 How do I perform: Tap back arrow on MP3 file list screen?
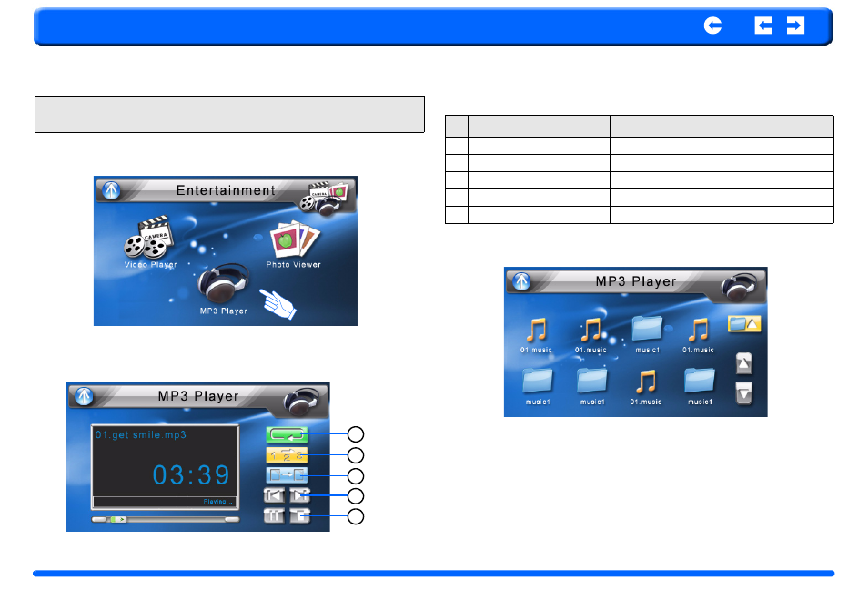coord(521,281)
